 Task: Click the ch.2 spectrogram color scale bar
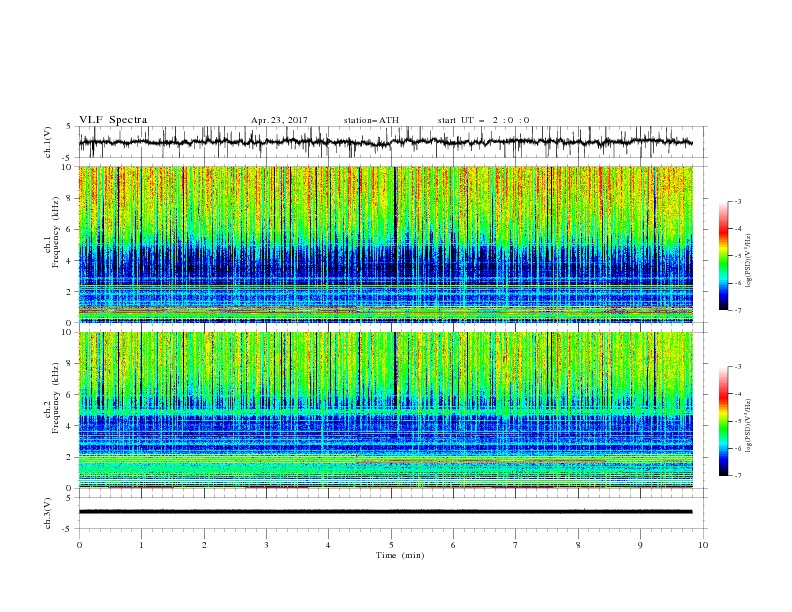pyautogui.click(x=724, y=421)
